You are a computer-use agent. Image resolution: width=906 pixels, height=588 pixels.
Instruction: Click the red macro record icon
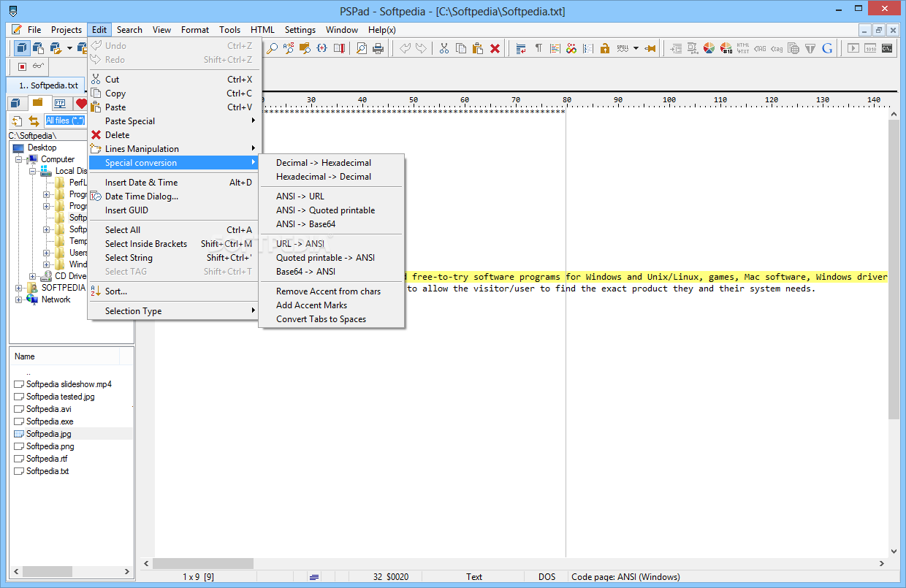coord(22,66)
